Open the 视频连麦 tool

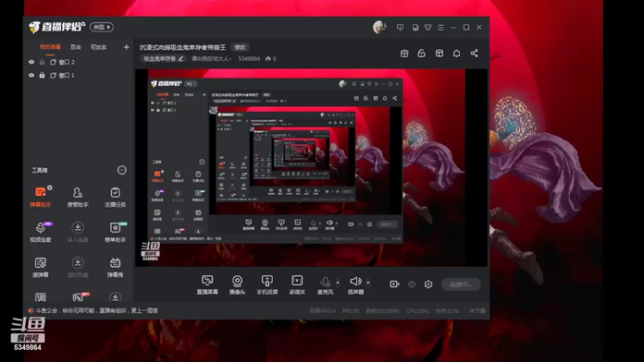40,232
